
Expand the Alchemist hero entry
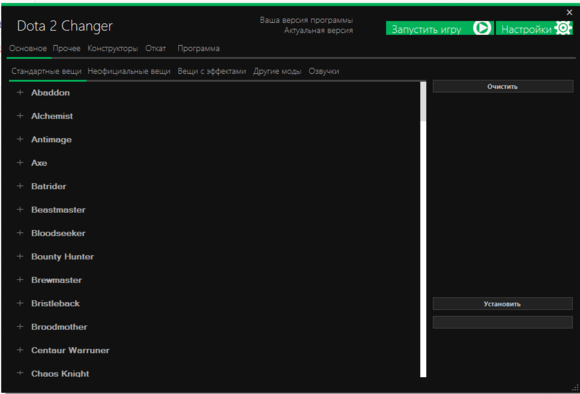click(20, 116)
